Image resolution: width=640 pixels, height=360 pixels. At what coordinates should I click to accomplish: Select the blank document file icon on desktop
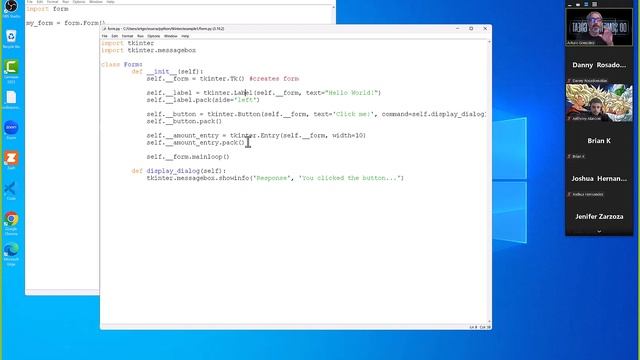(11, 100)
